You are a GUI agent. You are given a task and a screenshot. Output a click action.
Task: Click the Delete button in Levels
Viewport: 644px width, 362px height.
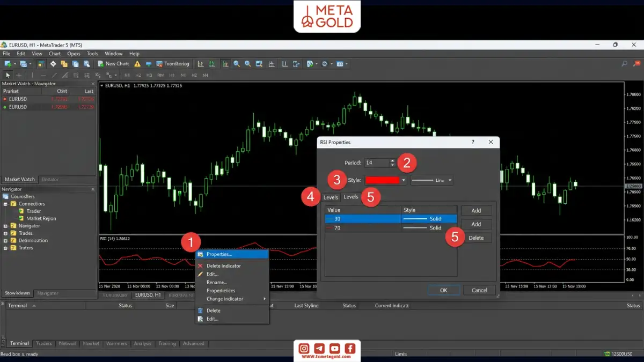click(x=476, y=238)
